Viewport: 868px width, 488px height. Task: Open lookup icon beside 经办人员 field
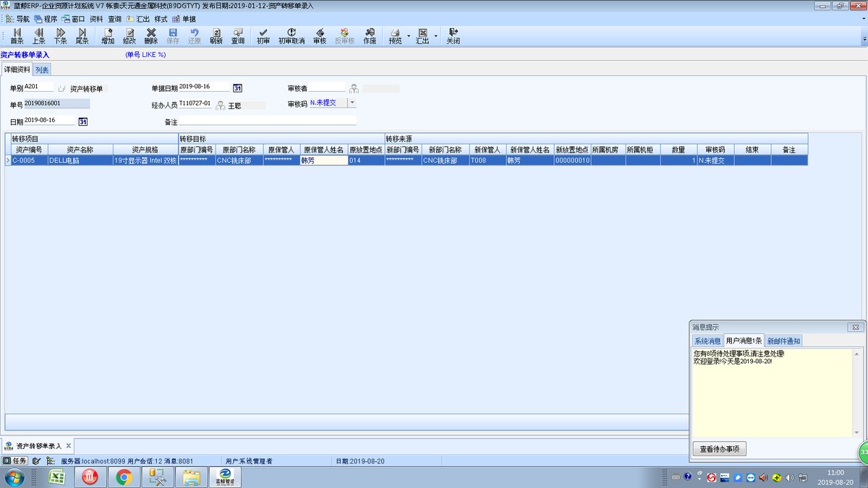(x=220, y=105)
